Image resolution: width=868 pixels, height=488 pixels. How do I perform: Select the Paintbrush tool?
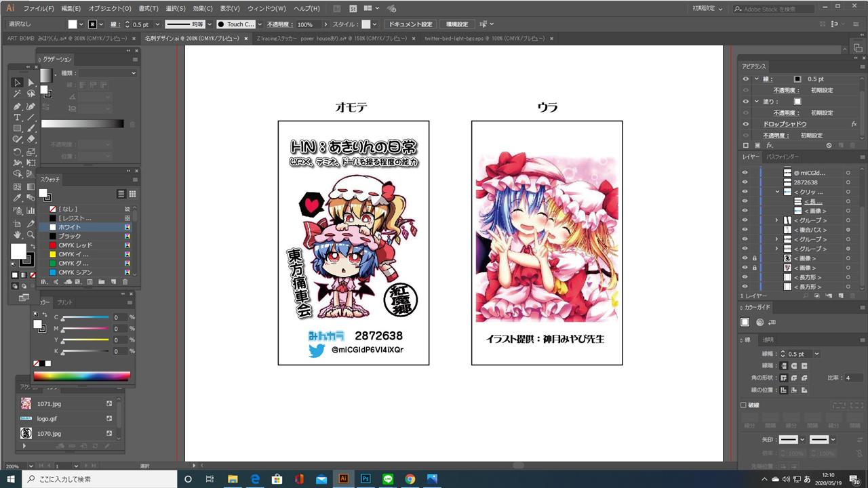pos(31,129)
